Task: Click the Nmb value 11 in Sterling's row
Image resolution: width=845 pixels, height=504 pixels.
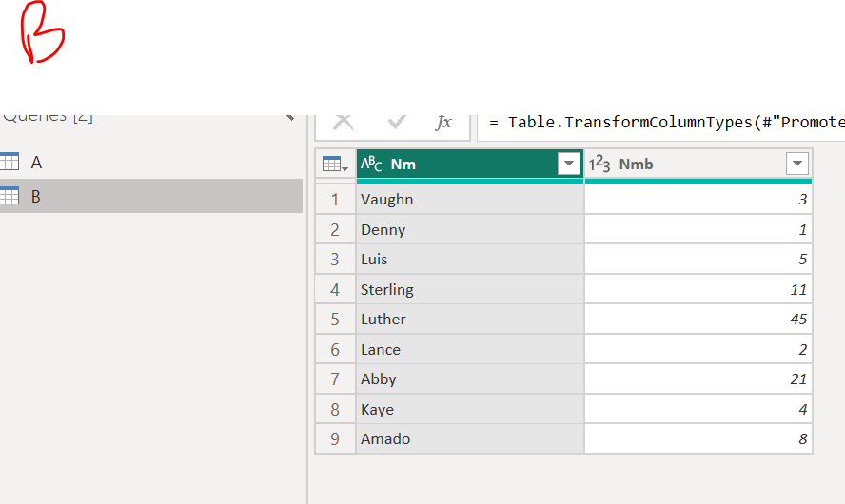Action: click(698, 289)
